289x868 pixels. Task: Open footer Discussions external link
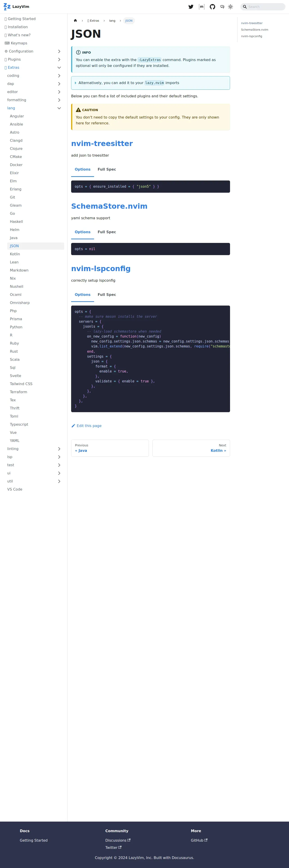[118, 840]
